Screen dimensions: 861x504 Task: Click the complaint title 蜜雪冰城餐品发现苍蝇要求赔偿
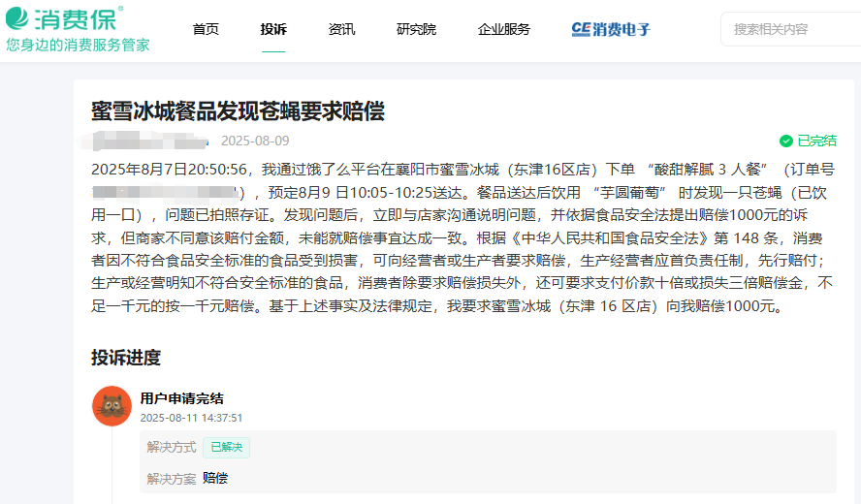(238, 111)
